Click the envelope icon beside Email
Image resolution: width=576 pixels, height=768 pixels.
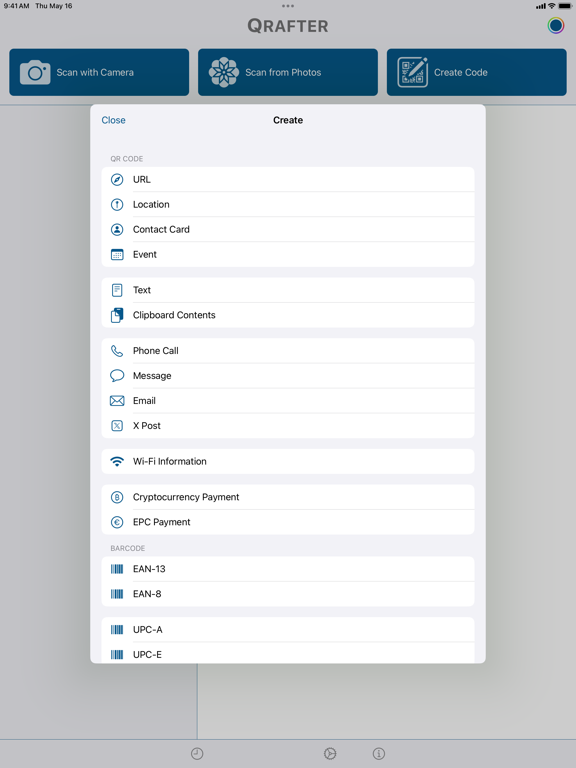click(x=117, y=401)
